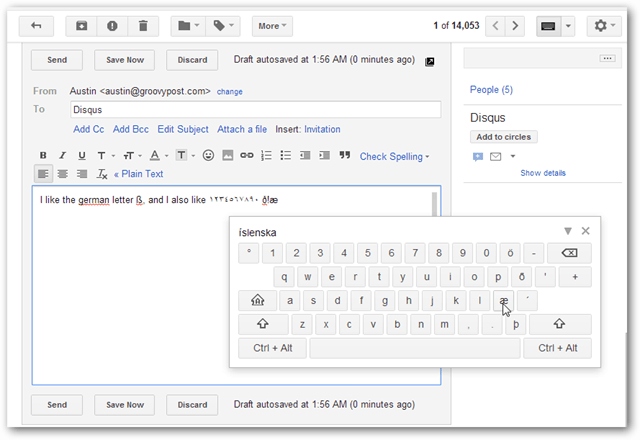Tap the home-like caps lock key
640x440 pixels.
point(258,301)
